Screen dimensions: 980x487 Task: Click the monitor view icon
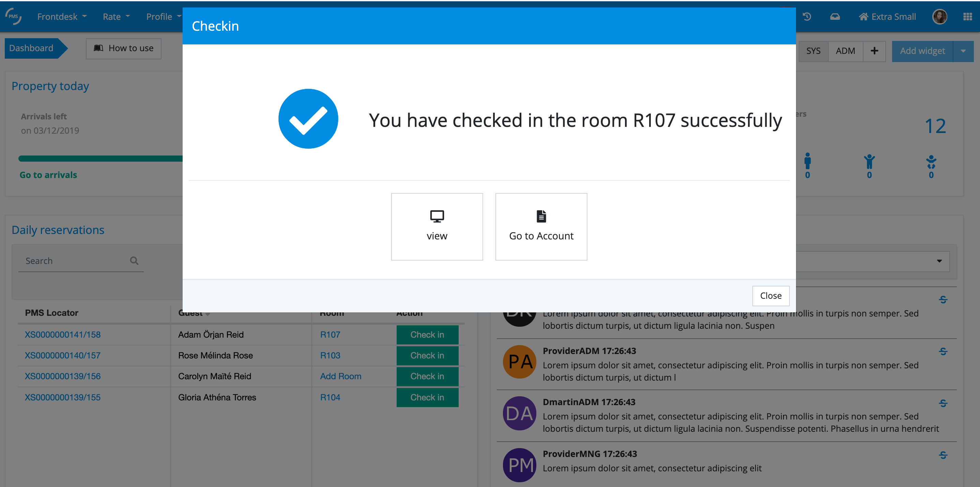coord(437,216)
